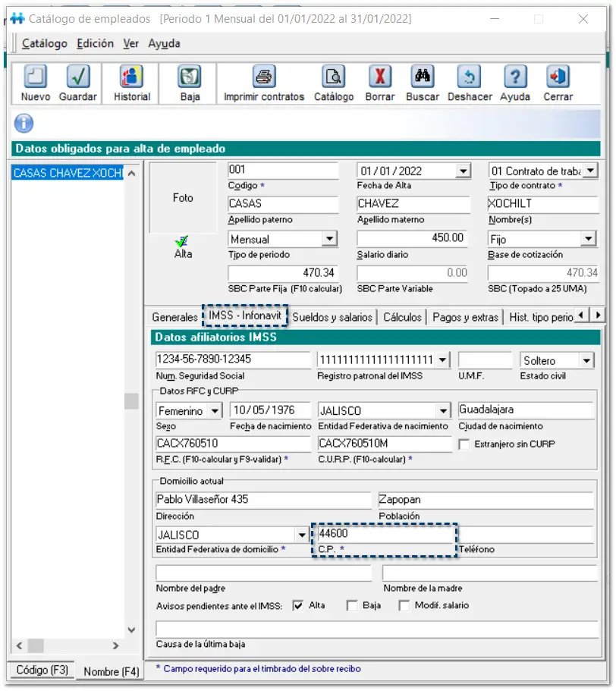The image size is (616, 691).
Task: Click the application icon in title bar
Action: tap(17, 18)
